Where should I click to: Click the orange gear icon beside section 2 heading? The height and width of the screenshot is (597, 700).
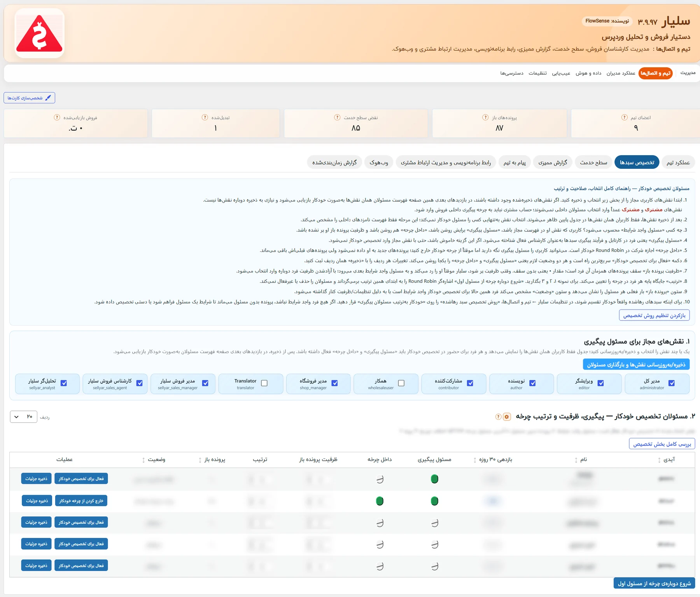pyautogui.click(x=507, y=417)
